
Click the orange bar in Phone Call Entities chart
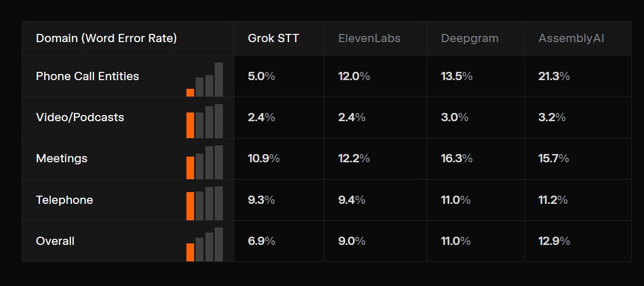(190, 93)
